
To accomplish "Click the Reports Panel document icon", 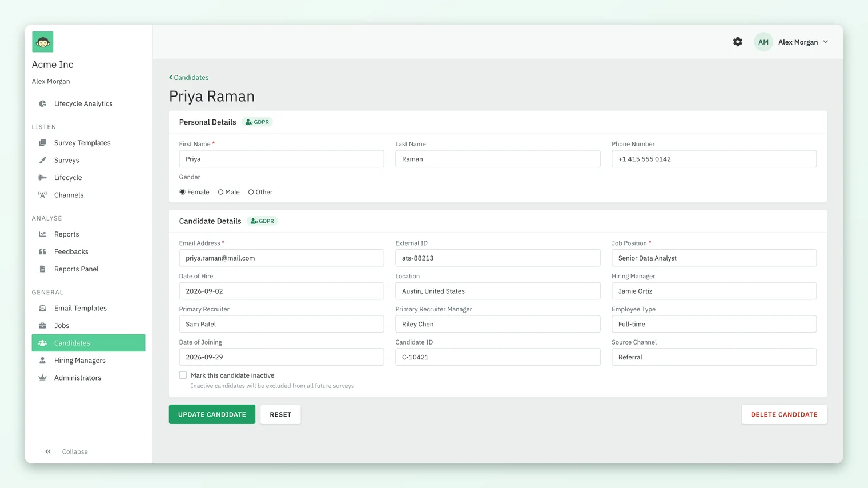I will click(x=42, y=269).
